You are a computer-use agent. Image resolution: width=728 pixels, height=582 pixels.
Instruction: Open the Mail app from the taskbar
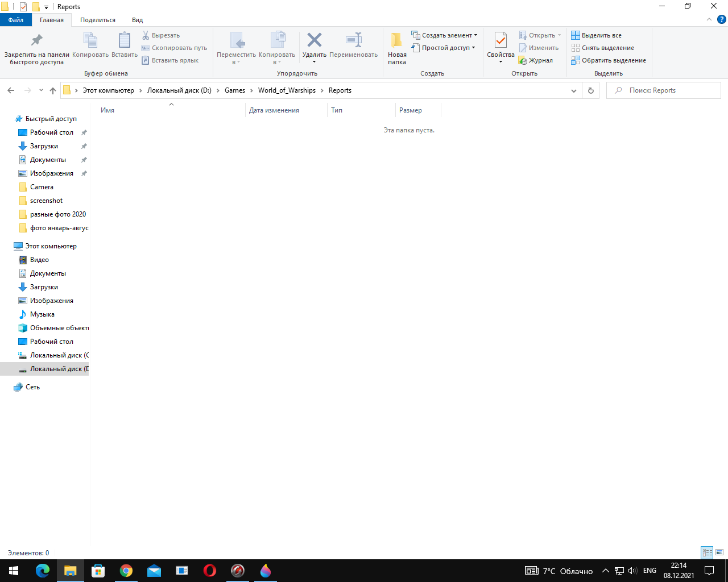(x=154, y=571)
